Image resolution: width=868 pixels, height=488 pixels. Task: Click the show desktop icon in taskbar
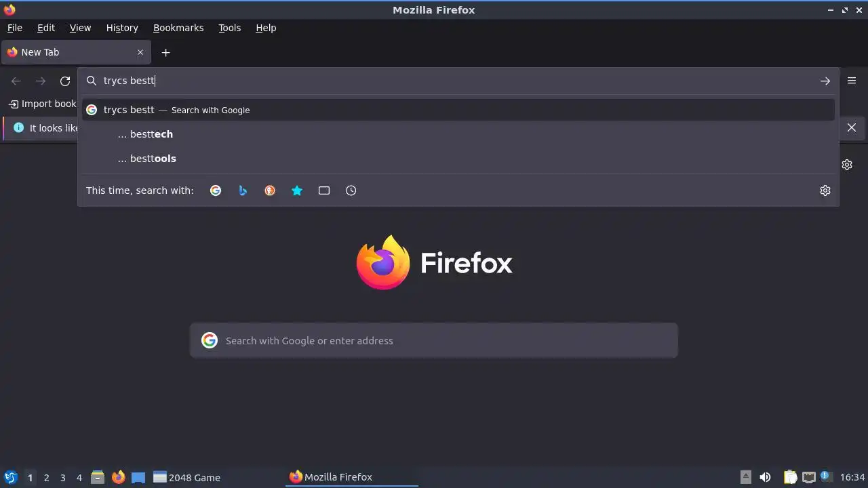[x=138, y=477]
